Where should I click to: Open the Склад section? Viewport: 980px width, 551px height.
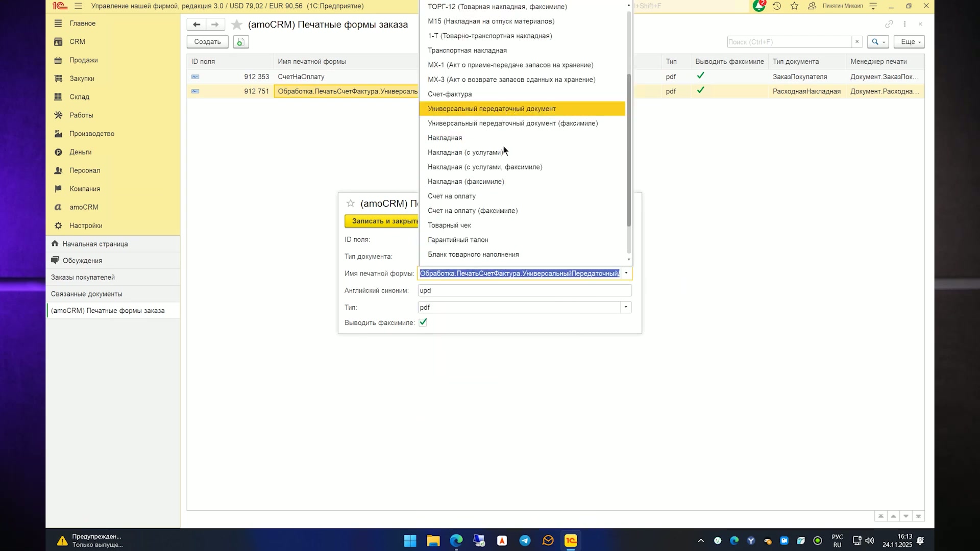[79, 97]
